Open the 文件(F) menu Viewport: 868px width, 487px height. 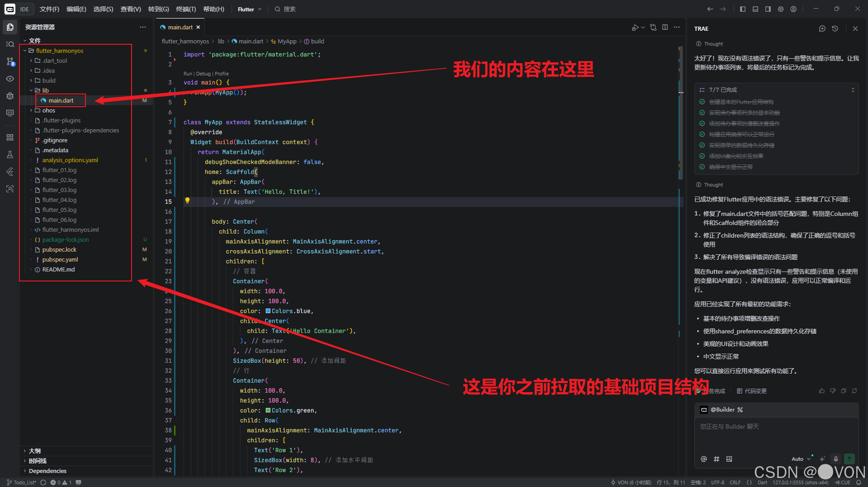tap(49, 9)
